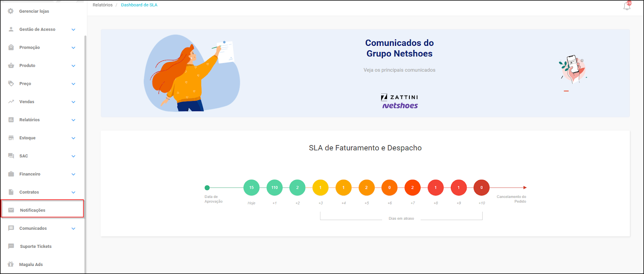Expand the Contratos chevron
644x274 pixels.
pyautogui.click(x=73, y=193)
